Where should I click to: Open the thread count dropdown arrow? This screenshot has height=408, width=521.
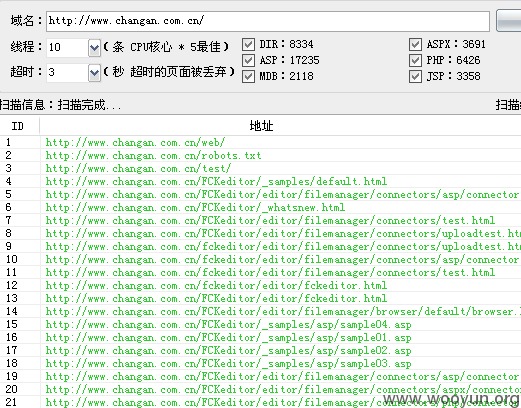pyautogui.click(x=94, y=48)
